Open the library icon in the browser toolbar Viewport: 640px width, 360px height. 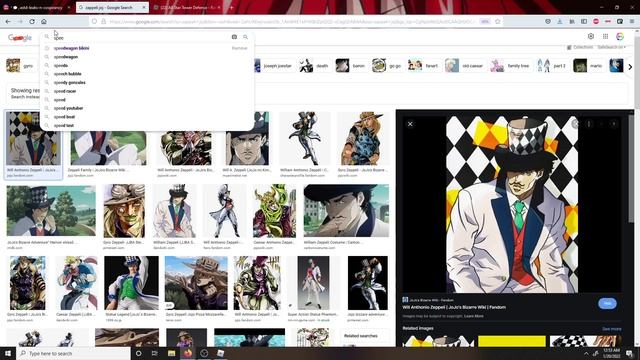tap(572, 21)
